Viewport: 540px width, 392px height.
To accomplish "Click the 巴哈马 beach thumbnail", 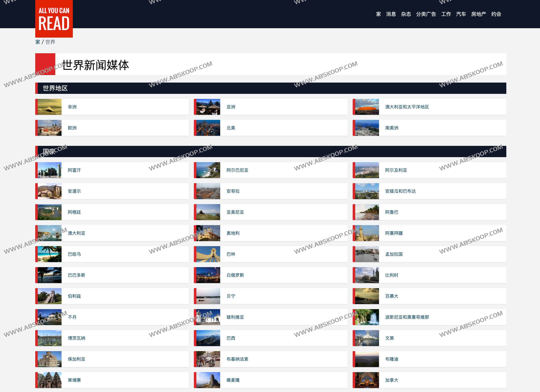I will click(49, 254).
